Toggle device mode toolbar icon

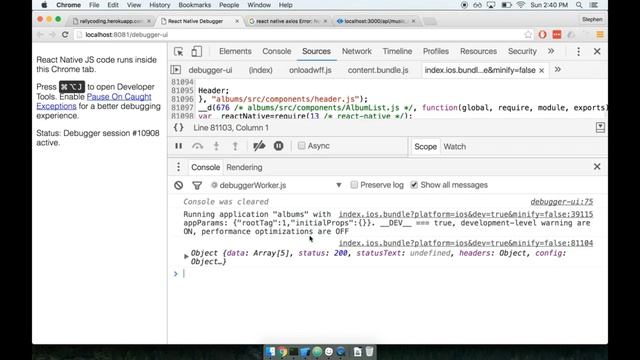197,51
